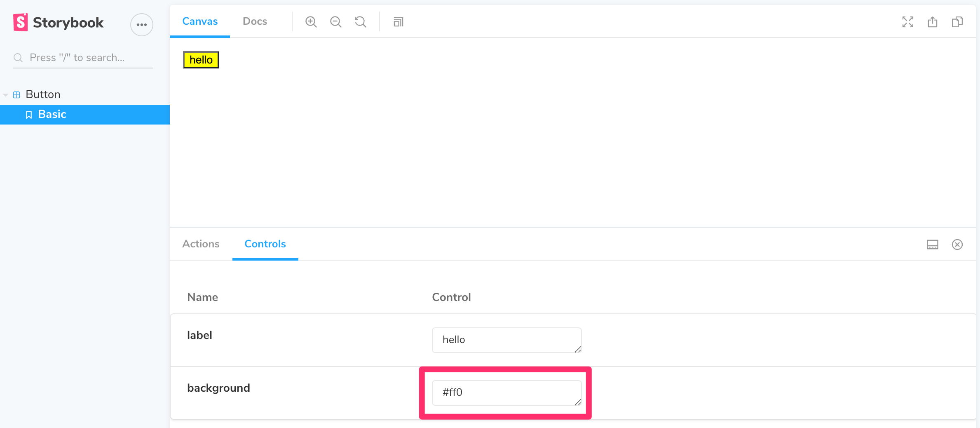Viewport: 980px width, 428px height.
Task: Open the Storybook ellipsis menu
Action: click(142, 25)
